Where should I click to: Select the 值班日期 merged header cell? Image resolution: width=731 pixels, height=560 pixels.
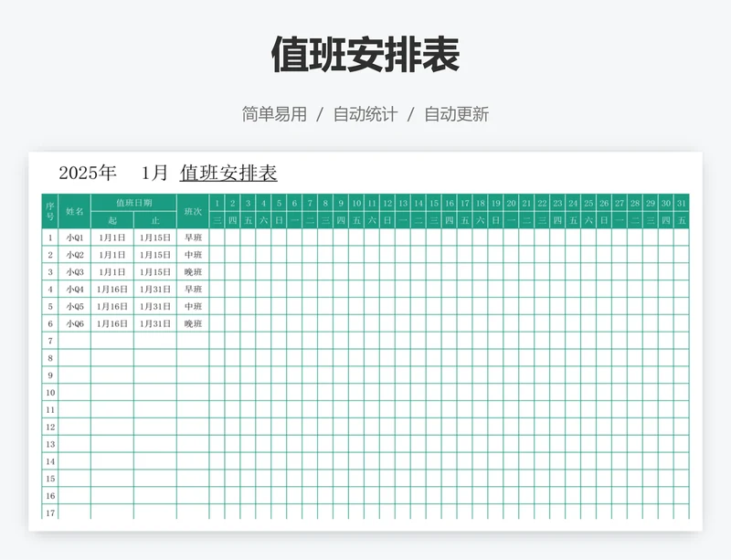[x=133, y=203]
